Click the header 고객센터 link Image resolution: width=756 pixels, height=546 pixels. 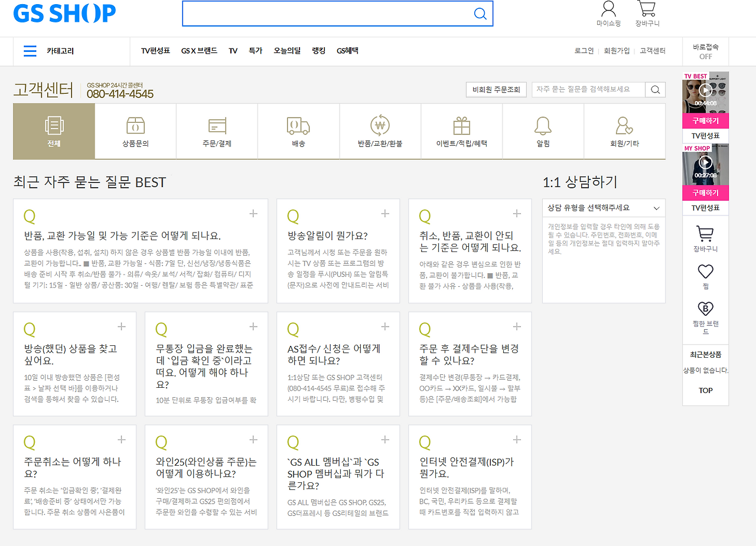[x=653, y=51]
